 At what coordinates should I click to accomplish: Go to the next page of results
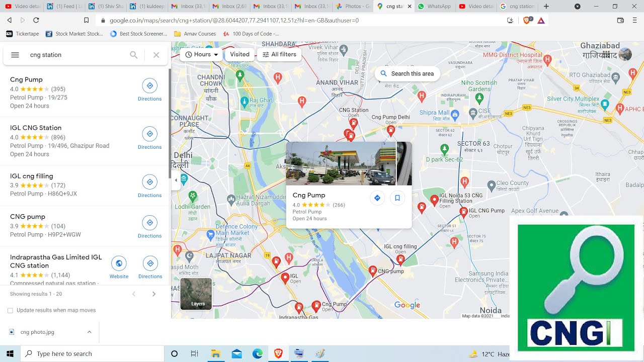154,294
